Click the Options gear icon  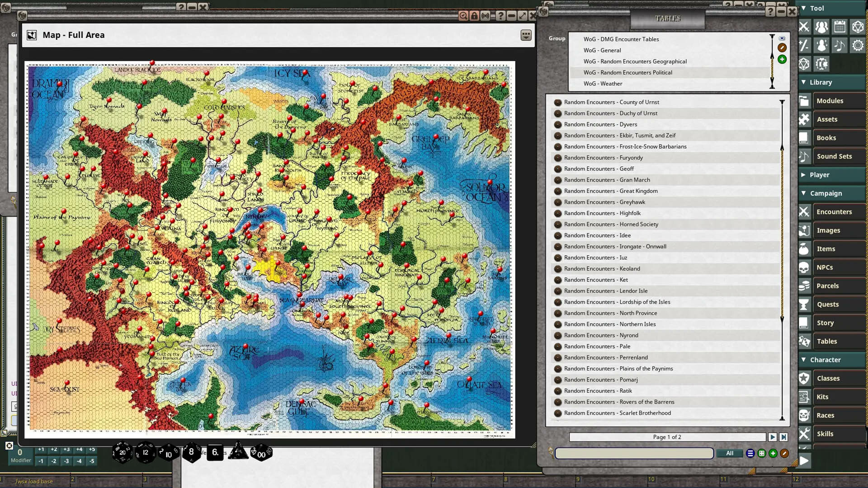tap(857, 45)
